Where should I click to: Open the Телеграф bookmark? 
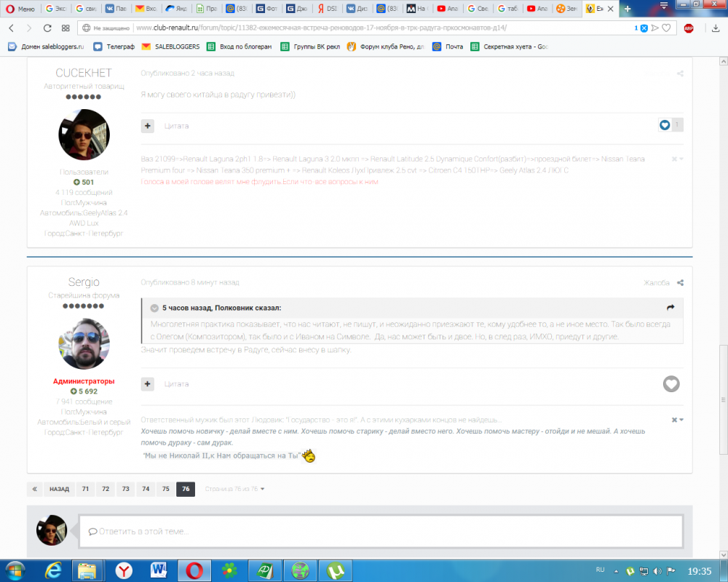(114, 47)
